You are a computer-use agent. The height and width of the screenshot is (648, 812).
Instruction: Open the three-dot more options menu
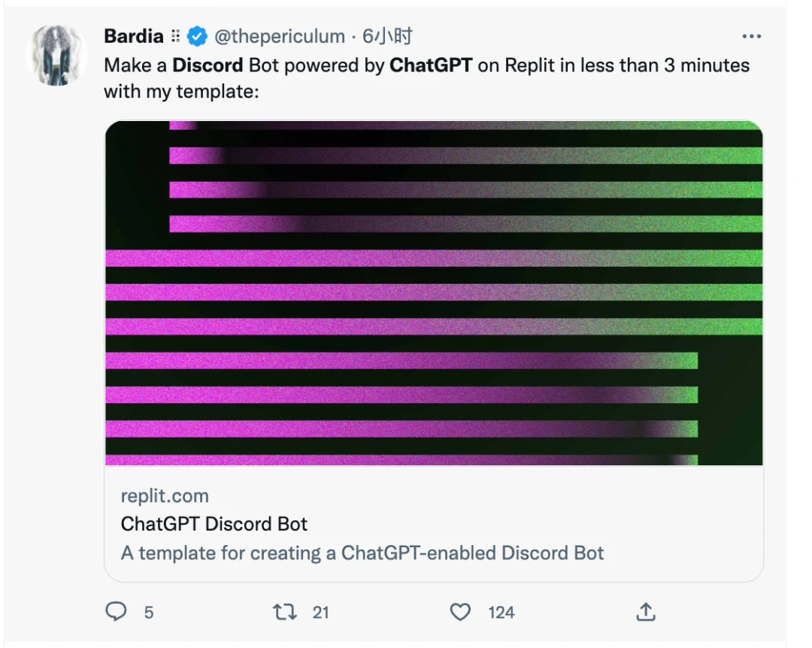click(x=751, y=36)
